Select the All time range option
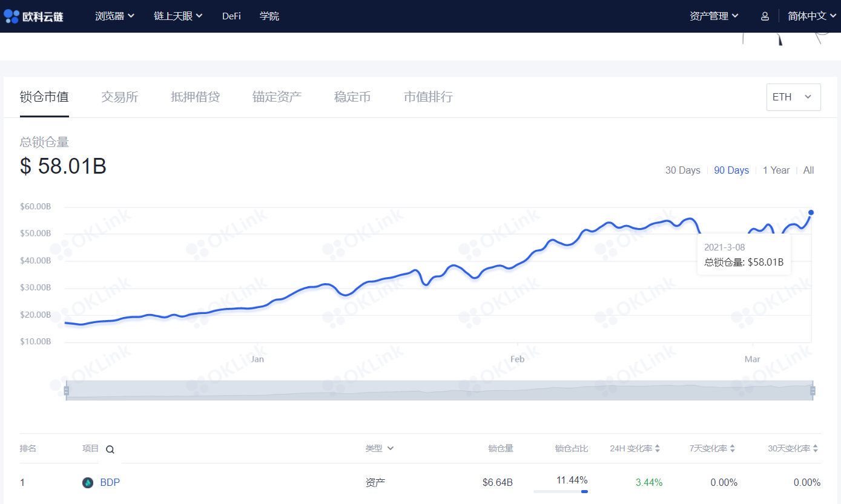 808,170
